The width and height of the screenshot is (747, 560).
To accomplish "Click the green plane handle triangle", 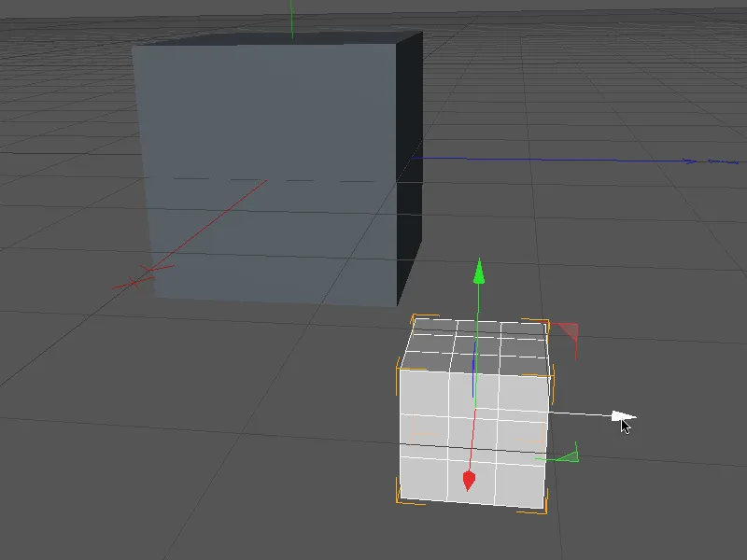I will [570, 456].
